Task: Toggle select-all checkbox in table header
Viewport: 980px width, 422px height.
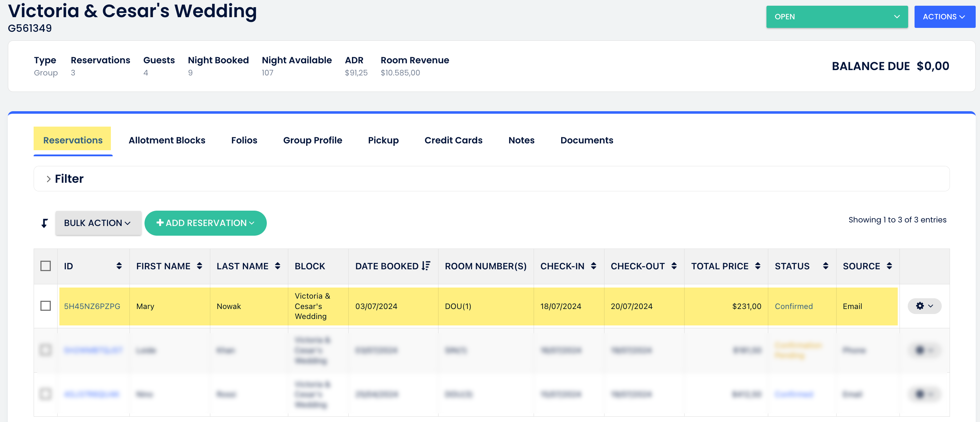Action: (46, 266)
